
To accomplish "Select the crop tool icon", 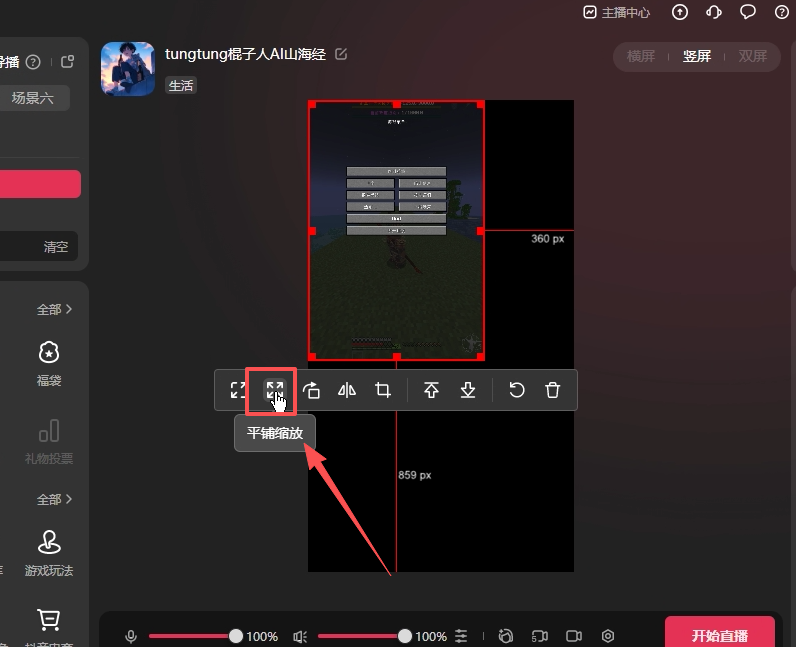I will 383,390.
